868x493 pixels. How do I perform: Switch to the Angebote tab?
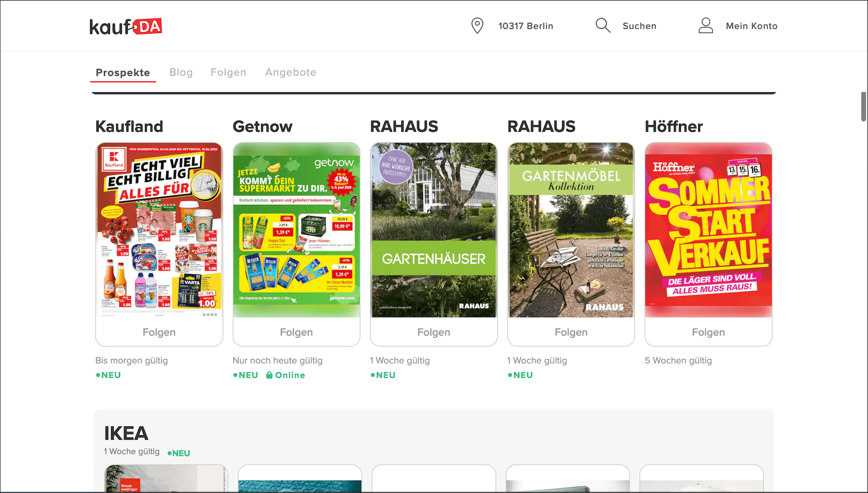[291, 72]
